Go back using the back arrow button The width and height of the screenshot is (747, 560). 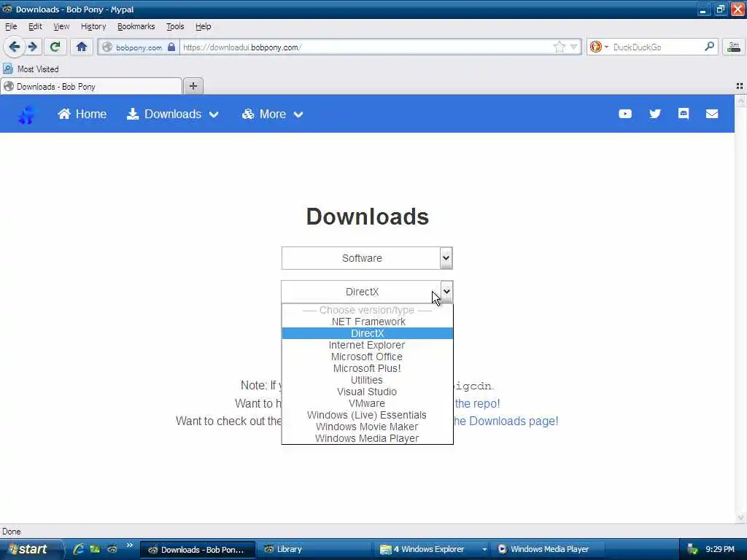coord(14,47)
